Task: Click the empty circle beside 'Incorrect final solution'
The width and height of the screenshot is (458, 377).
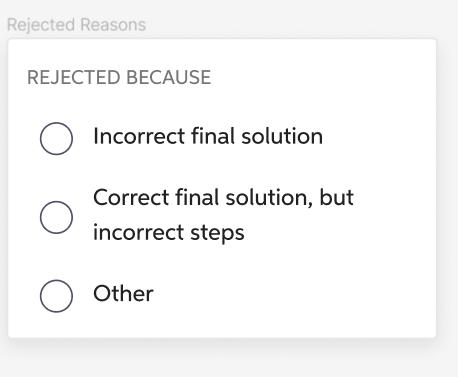Action: pos(56,138)
